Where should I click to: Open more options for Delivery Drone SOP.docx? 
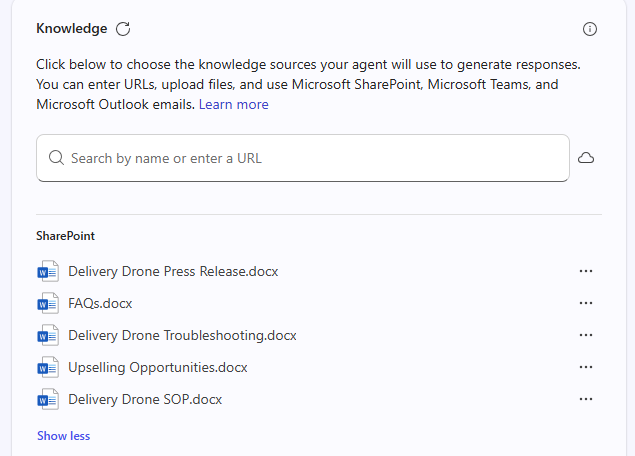[x=586, y=399]
